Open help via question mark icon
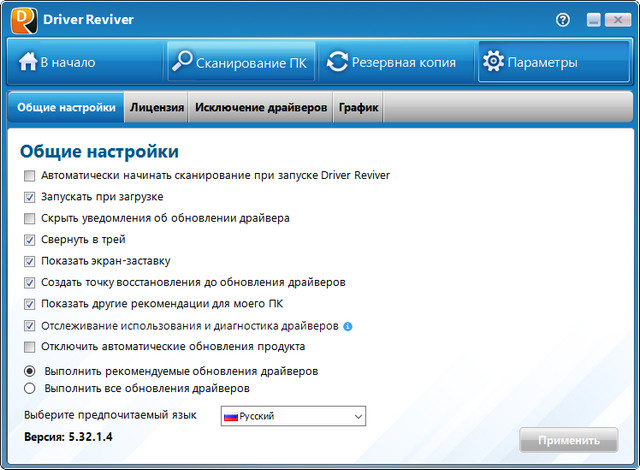Image resolution: width=640 pixels, height=470 pixels. (x=562, y=19)
